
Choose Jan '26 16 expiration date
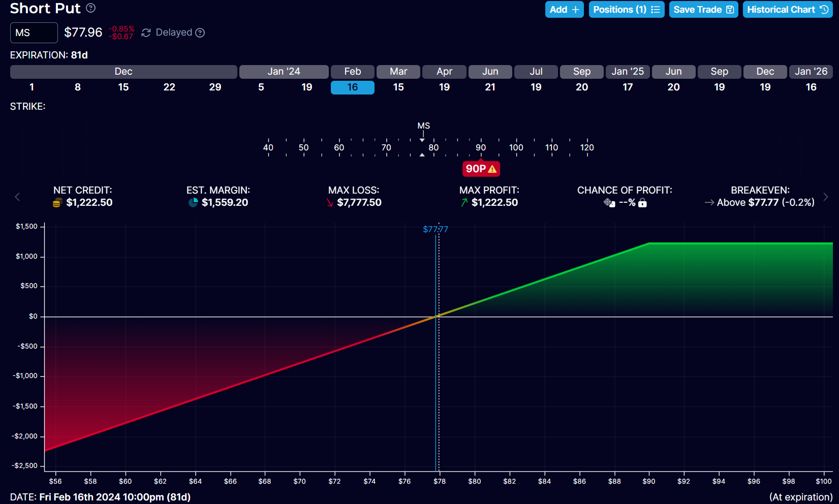(x=811, y=87)
